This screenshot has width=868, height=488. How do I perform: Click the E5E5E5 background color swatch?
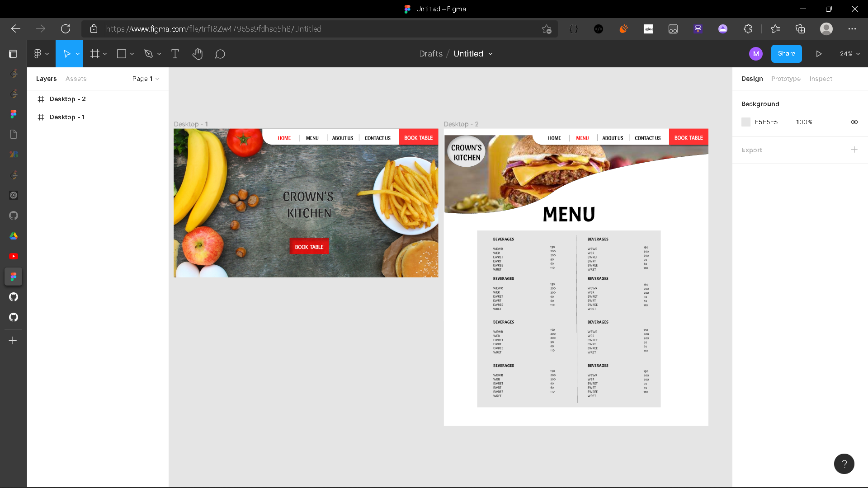point(745,122)
